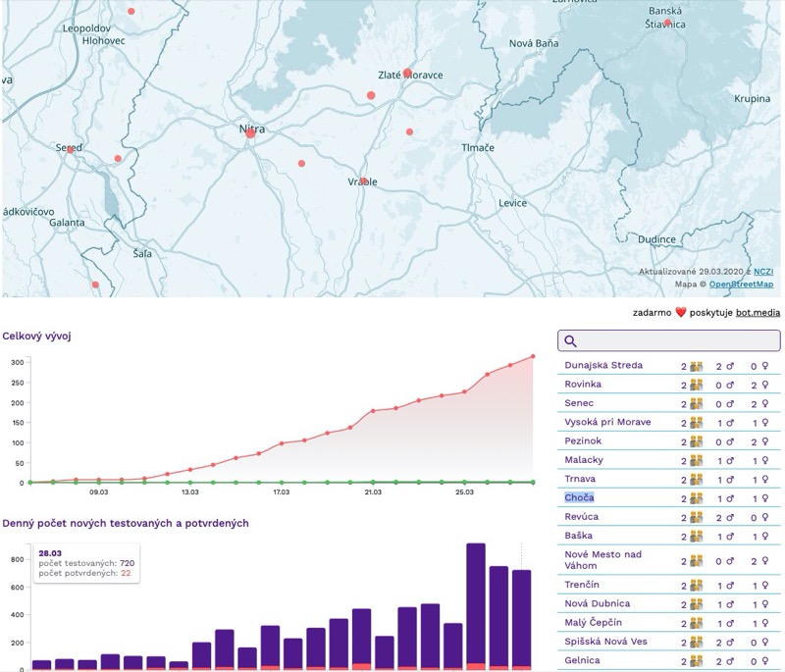Screen dimensions: 785x672
Task: Select the red marker at Zlaté Moravce
Action: coord(407,73)
